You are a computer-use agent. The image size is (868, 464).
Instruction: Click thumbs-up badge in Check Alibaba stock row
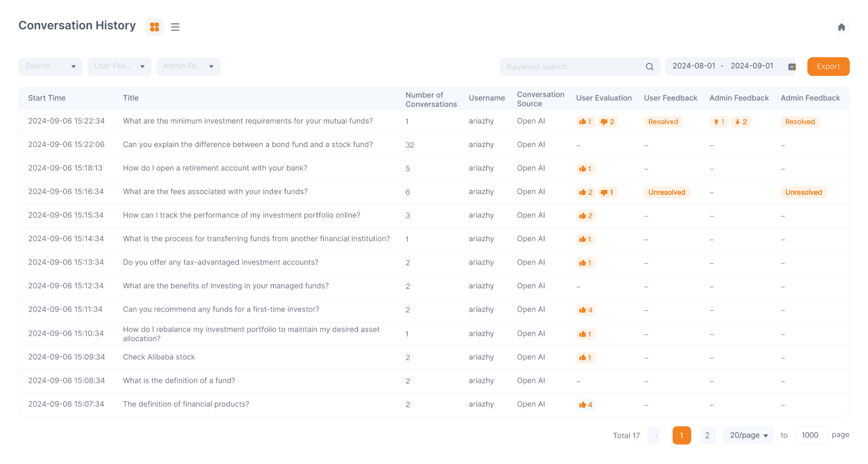586,358
